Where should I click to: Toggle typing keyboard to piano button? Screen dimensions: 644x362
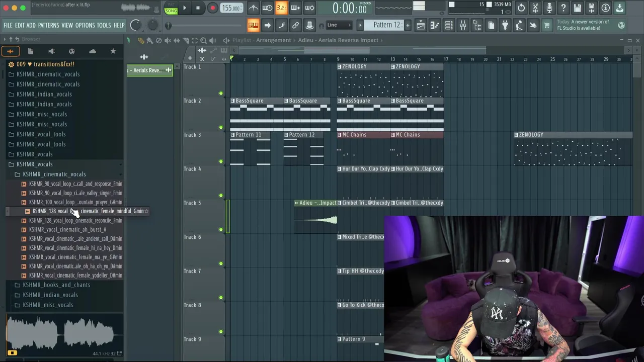click(x=253, y=25)
